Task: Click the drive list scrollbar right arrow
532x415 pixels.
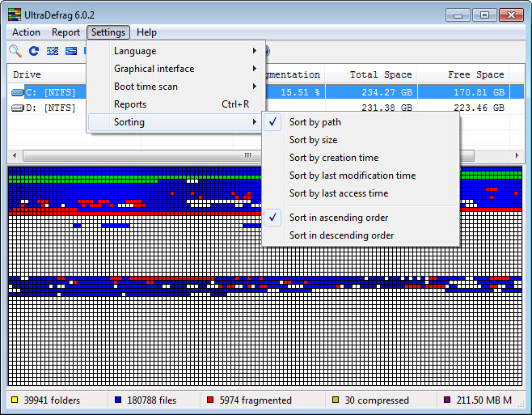Action: (x=517, y=155)
